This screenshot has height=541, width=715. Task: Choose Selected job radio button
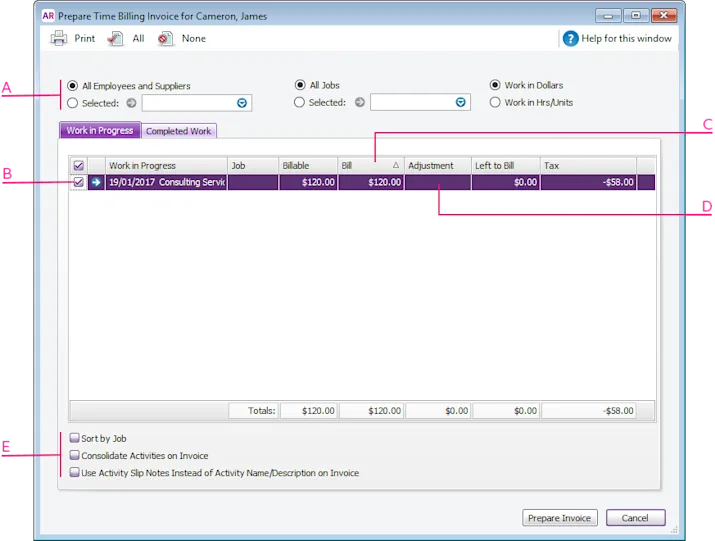pos(299,102)
